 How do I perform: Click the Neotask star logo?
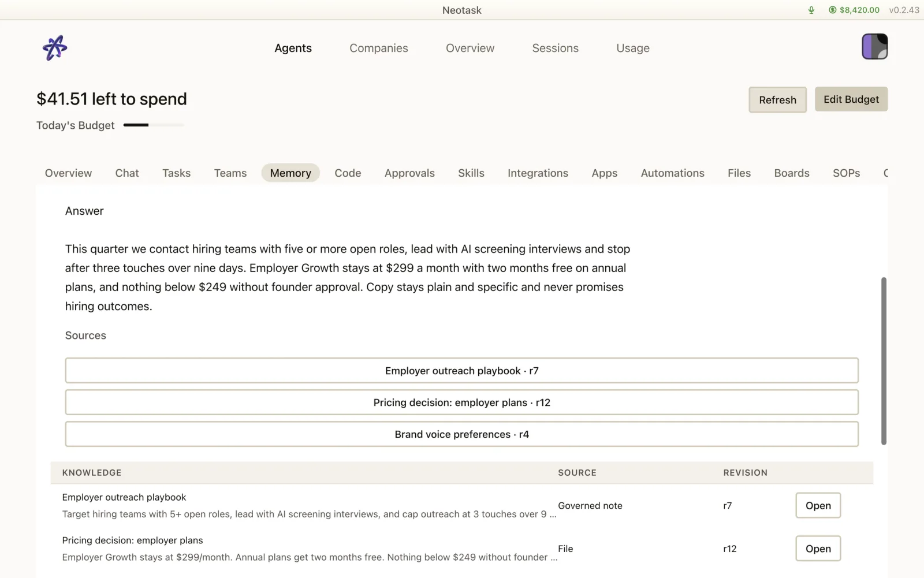pos(55,48)
